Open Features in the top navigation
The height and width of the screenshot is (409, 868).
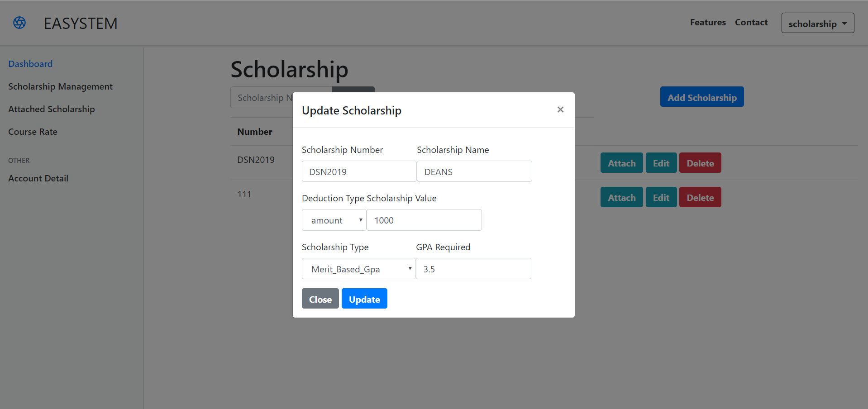point(708,23)
